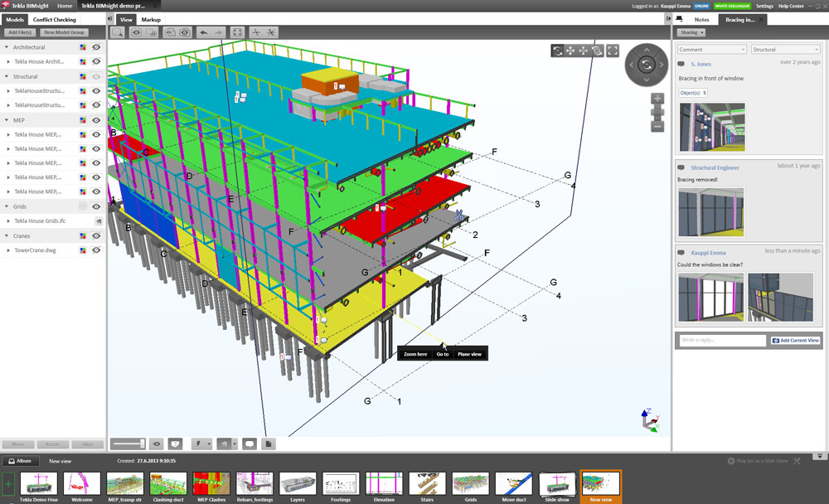Click the Add Current View button
The image size is (829, 504).
796,341
